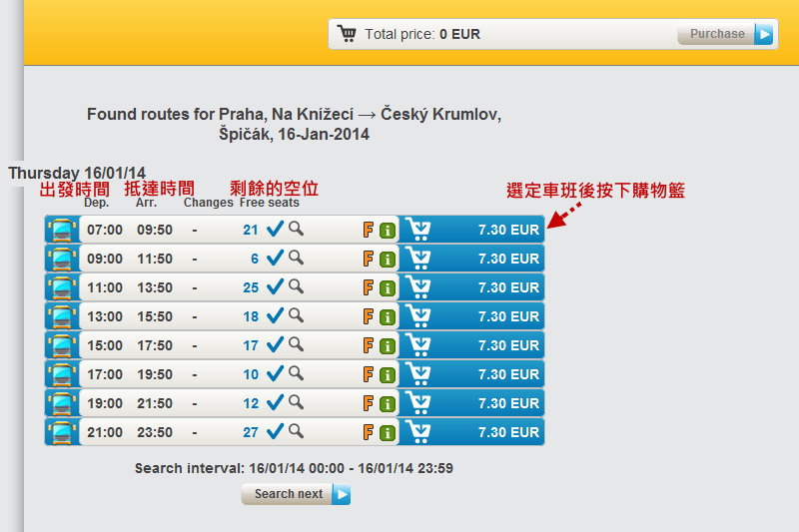Add the 09:00 departure to cart
799x532 pixels.
point(418,259)
